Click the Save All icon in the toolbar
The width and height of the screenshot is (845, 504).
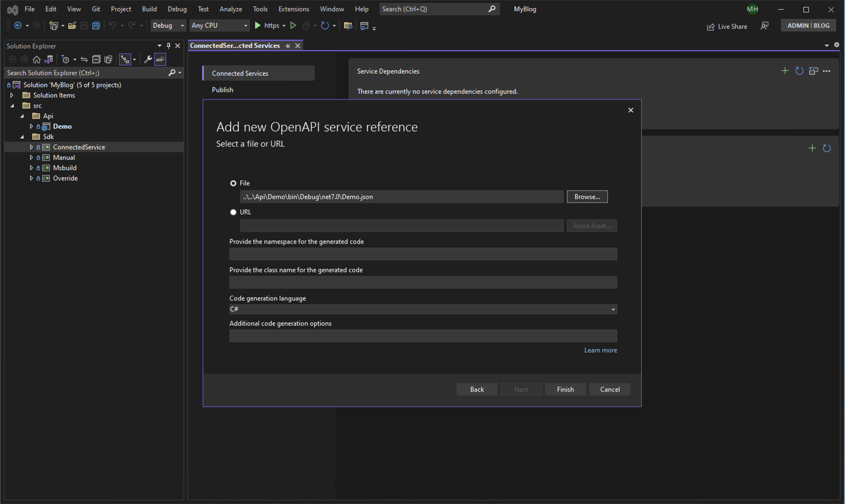tap(96, 26)
